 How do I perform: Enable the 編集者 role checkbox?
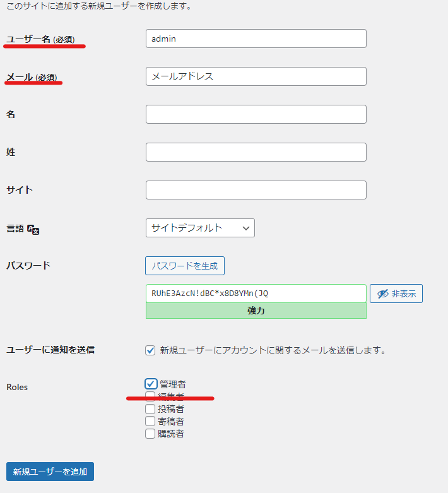(150, 396)
